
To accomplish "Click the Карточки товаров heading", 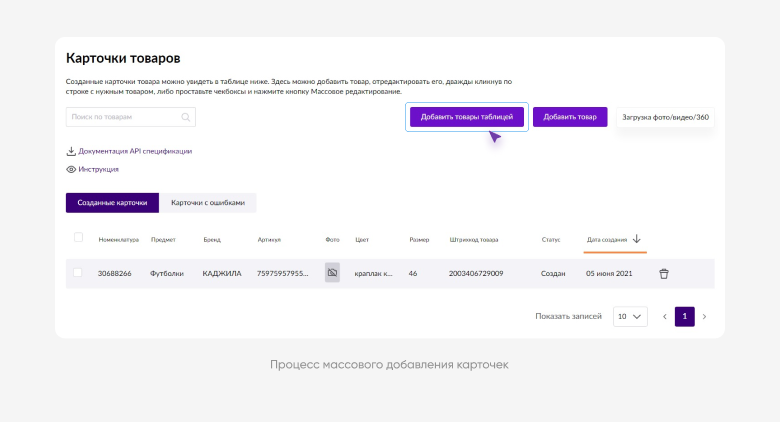I will pos(123,58).
